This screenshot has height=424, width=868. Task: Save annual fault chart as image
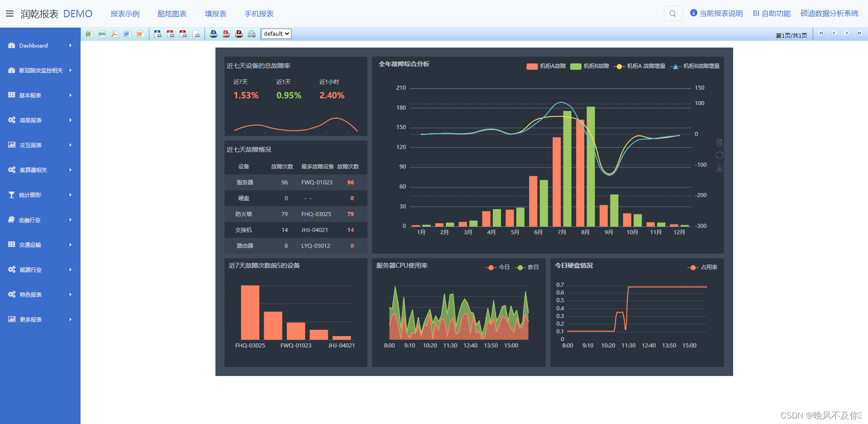pos(720,168)
